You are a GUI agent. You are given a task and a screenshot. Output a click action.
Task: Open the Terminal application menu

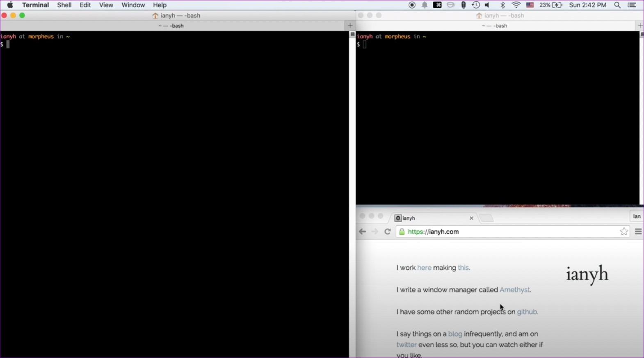click(x=36, y=5)
